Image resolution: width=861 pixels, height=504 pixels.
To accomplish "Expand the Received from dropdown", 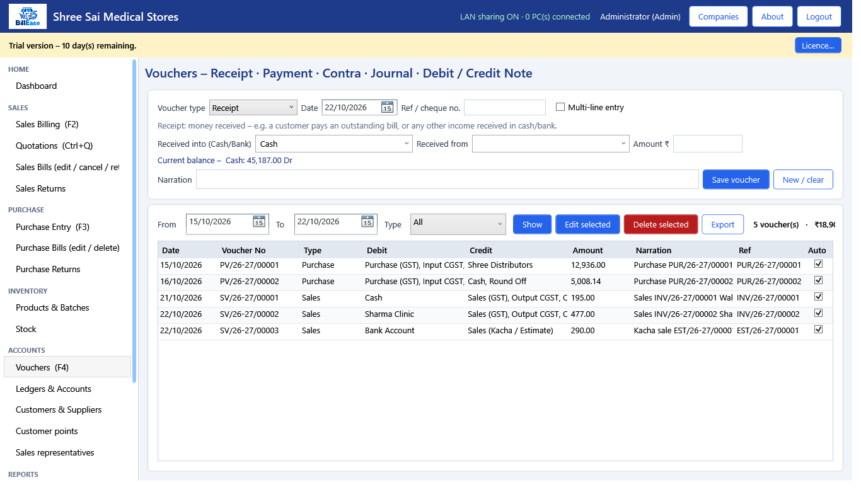I will coord(551,144).
